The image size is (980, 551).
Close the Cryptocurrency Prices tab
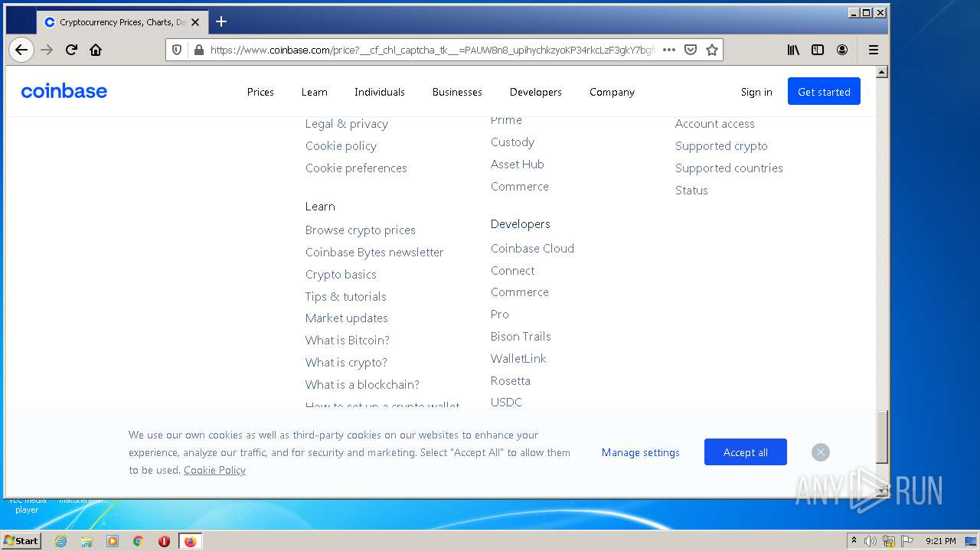195,22
